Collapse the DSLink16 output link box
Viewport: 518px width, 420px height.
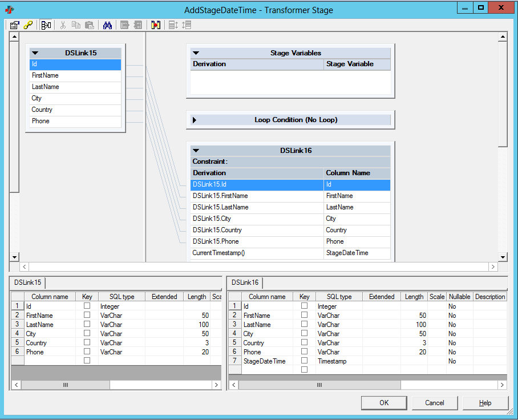196,150
